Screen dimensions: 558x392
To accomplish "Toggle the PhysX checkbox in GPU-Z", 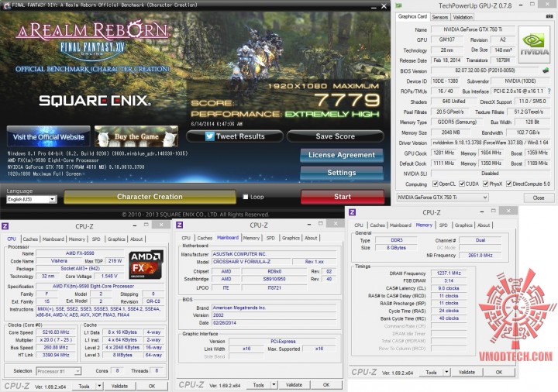I will tap(485, 184).
